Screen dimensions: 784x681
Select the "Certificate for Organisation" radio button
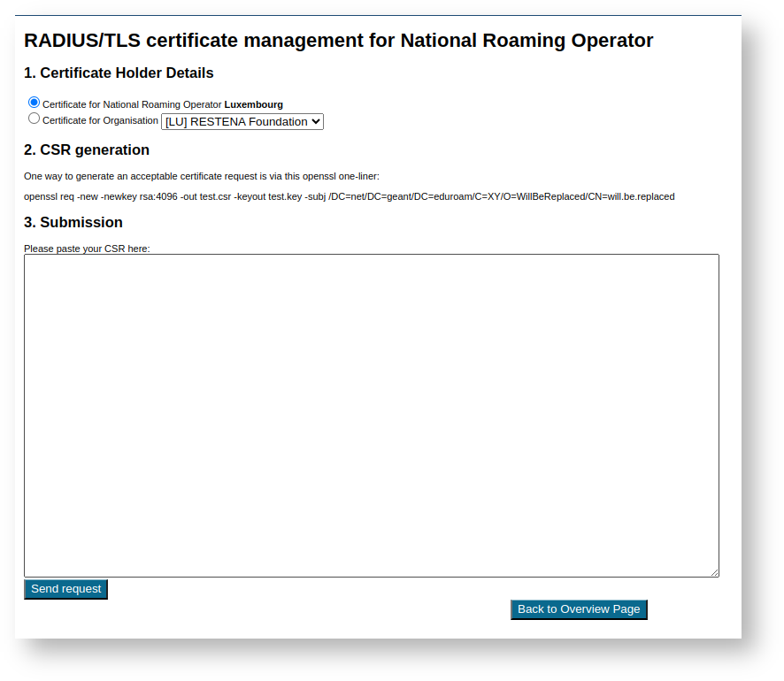tap(34, 118)
